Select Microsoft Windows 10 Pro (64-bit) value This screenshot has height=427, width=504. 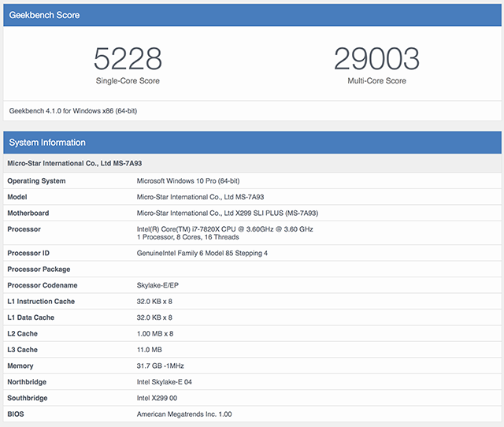188,181
